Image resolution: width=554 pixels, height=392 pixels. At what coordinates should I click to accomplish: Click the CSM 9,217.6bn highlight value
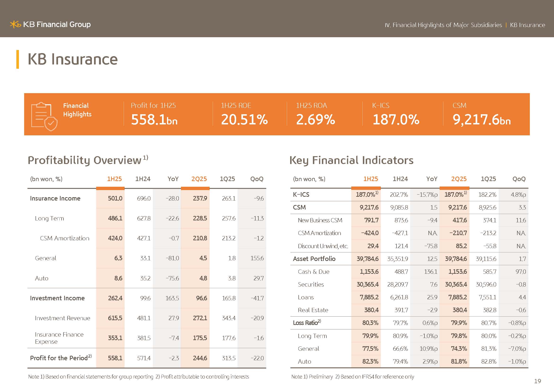coord(482,120)
